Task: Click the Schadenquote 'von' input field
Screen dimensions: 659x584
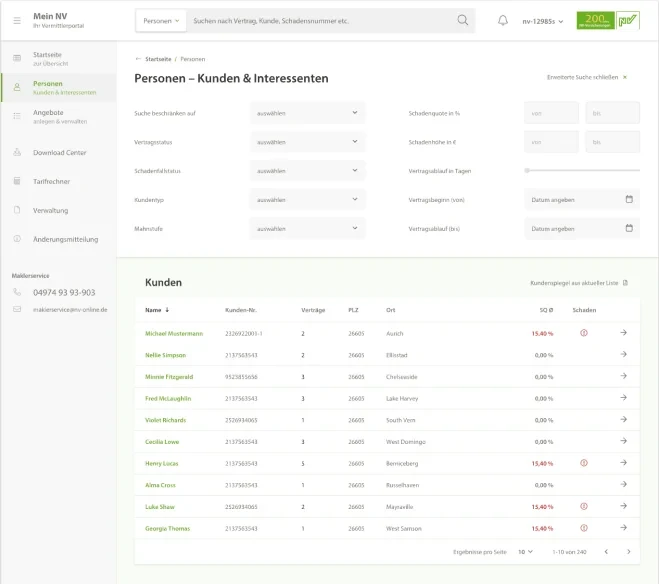Action: (551, 113)
